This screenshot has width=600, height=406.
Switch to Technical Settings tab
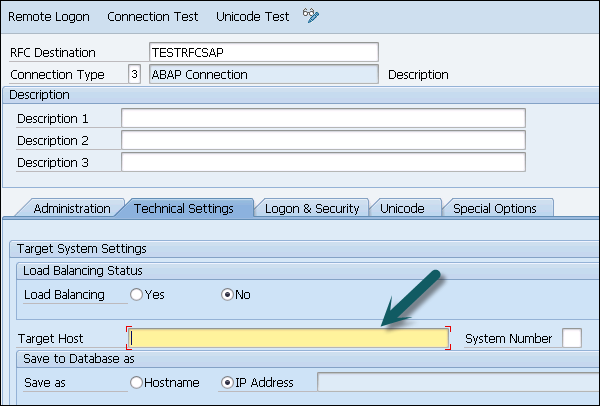[183, 208]
